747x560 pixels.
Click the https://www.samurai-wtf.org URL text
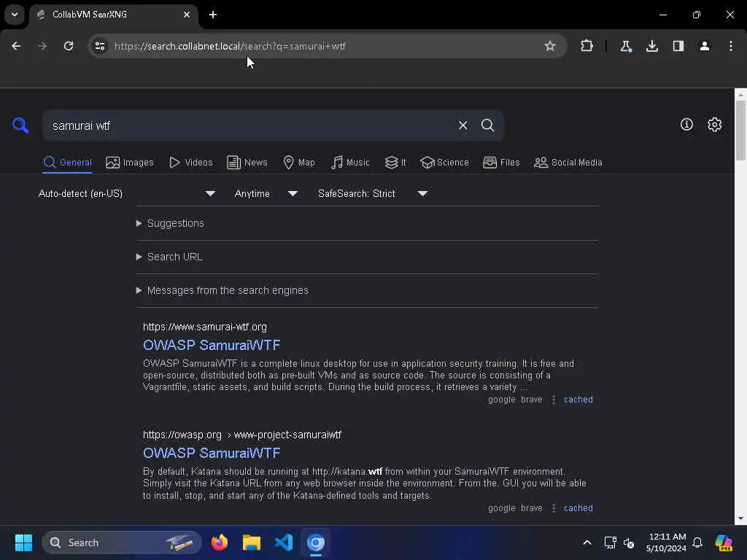click(x=205, y=327)
